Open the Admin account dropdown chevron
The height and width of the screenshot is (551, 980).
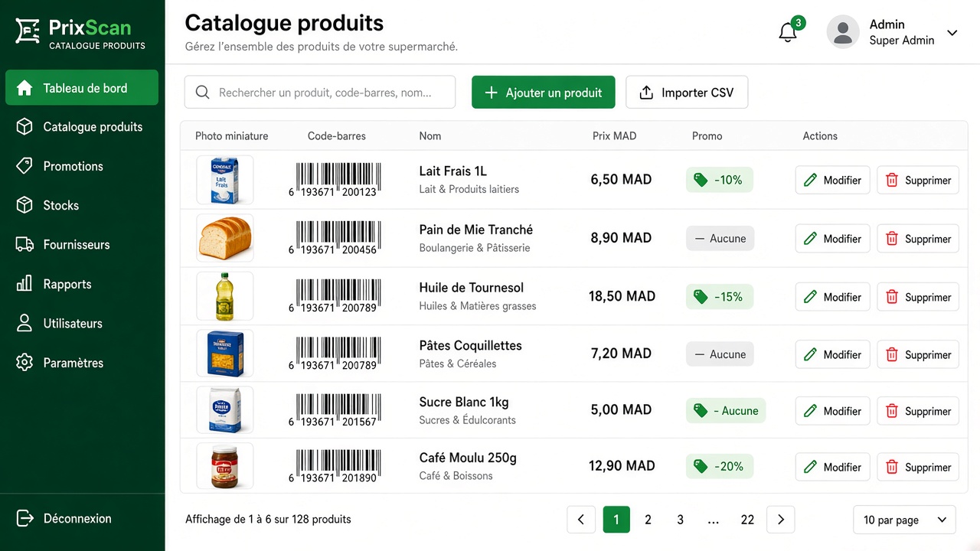click(952, 33)
